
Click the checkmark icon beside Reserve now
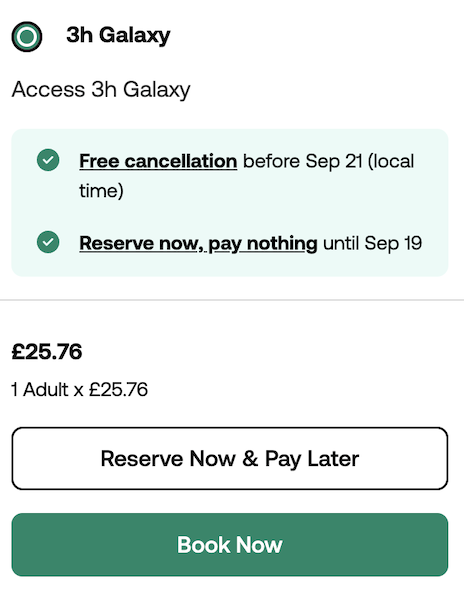pyautogui.click(x=48, y=242)
